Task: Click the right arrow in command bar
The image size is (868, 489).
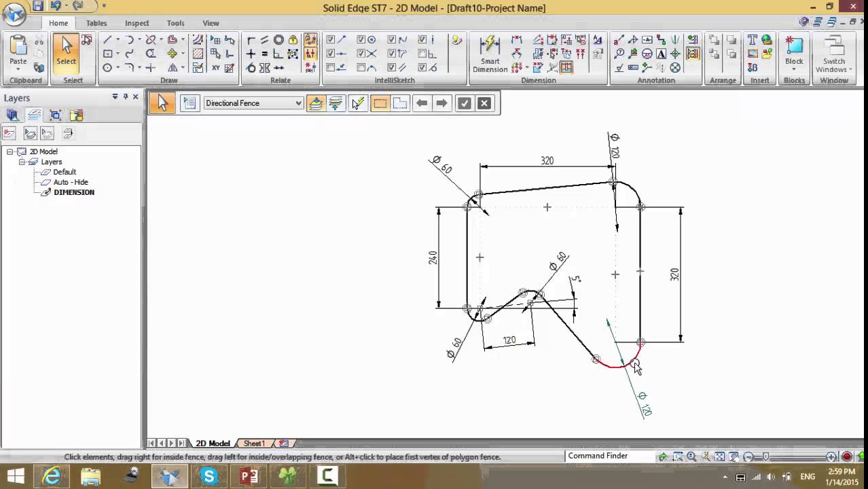Action: point(441,103)
